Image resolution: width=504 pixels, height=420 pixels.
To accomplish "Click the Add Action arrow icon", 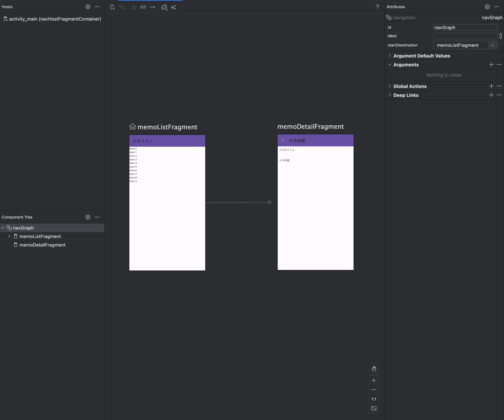I will coord(152,7).
